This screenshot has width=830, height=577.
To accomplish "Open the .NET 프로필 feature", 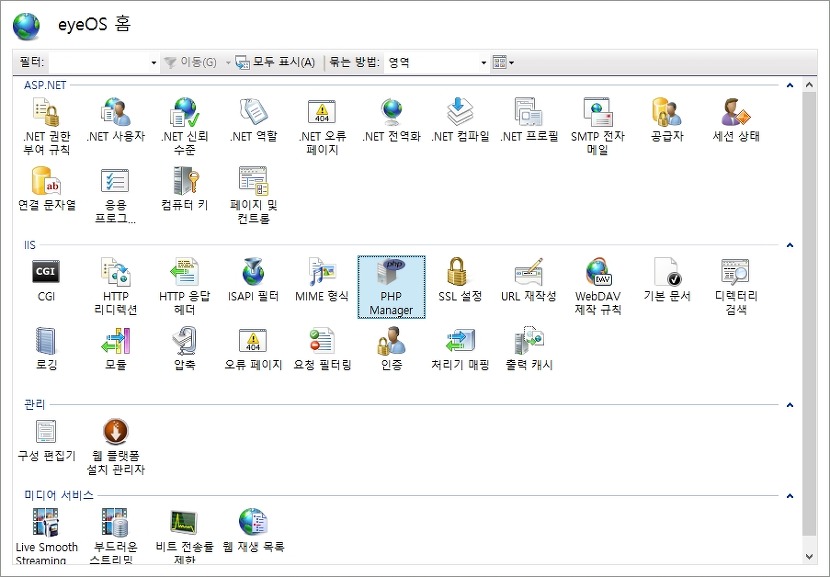I will click(529, 120).
